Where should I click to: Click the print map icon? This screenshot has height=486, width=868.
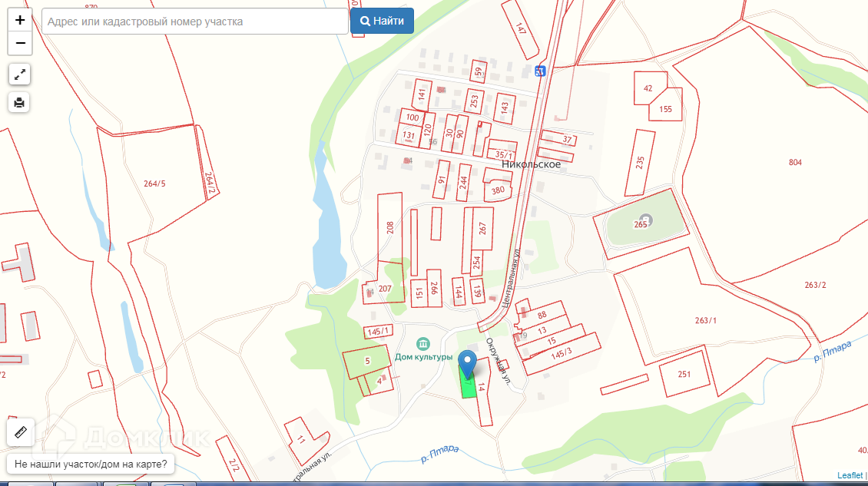[x=19, y=102]
